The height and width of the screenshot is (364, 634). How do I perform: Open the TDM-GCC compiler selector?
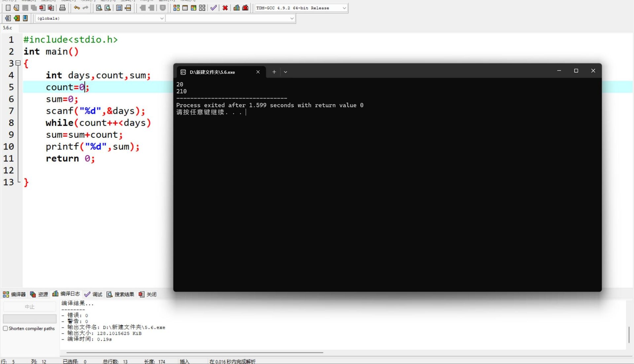300,8
